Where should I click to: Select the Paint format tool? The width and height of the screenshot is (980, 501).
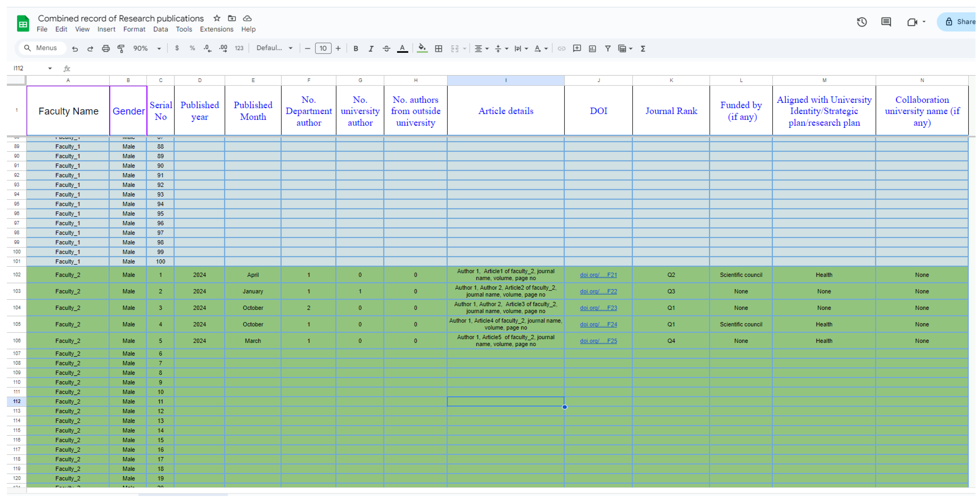121,49
